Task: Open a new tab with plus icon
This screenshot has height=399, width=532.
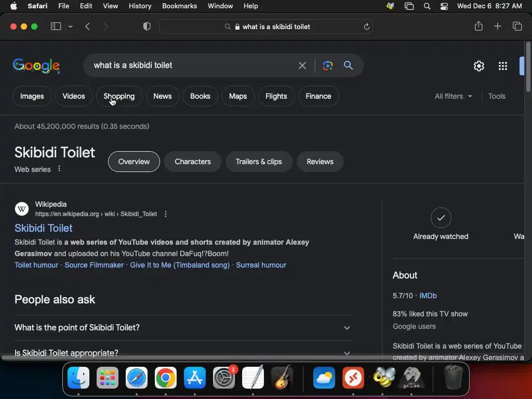Action: [497, 26]
